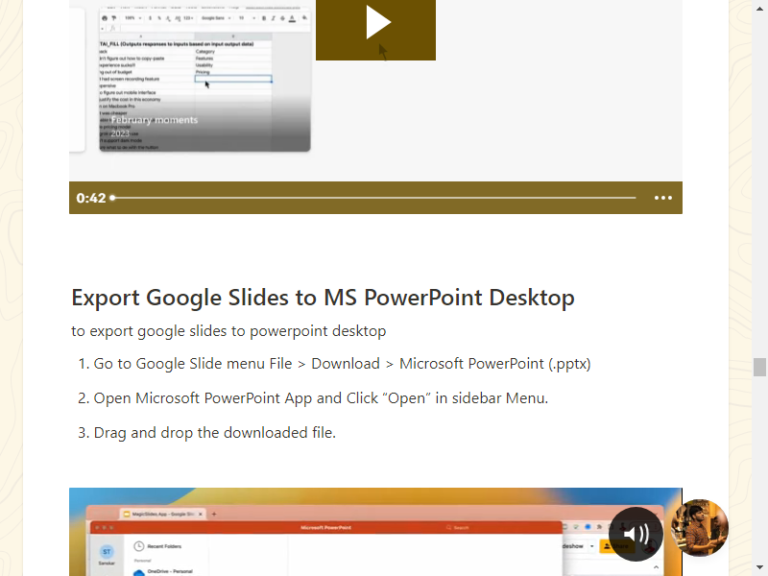Click the ST account avatar in the PowerPoint screenshot

point(107,552)
